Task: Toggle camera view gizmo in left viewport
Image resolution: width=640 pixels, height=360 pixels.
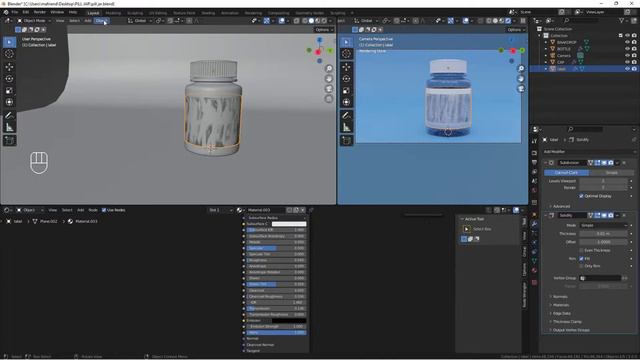Action: click(x=329, y=89)
